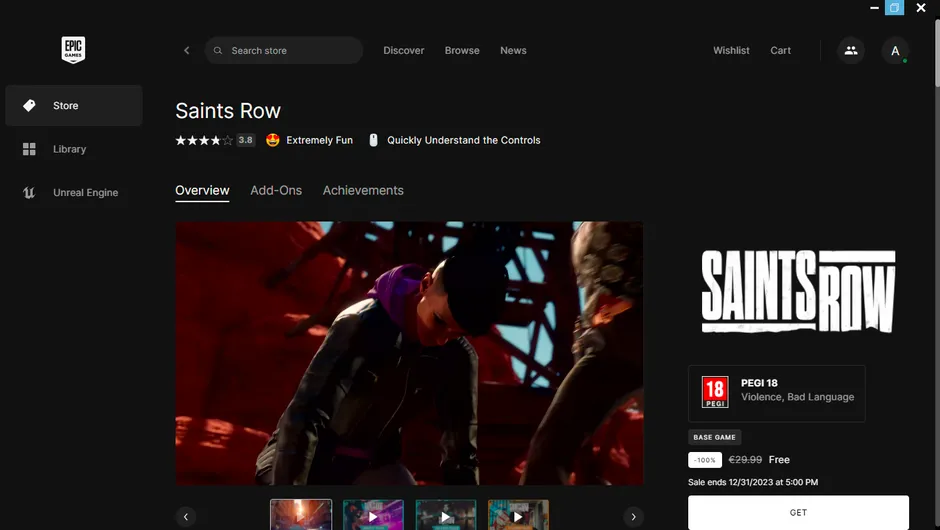Open the friends list icon
The image size is (940, 530).
coord(850,51)
